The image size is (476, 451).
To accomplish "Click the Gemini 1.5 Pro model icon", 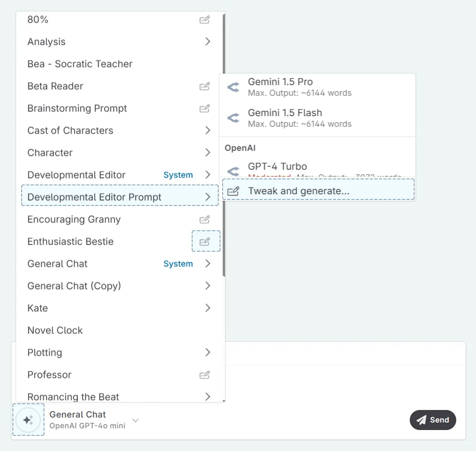I will [233, 87].
